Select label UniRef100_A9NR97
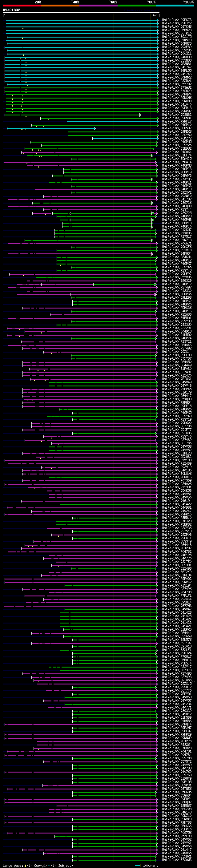Screen dimensions: 197x868 tap(177, 111)
